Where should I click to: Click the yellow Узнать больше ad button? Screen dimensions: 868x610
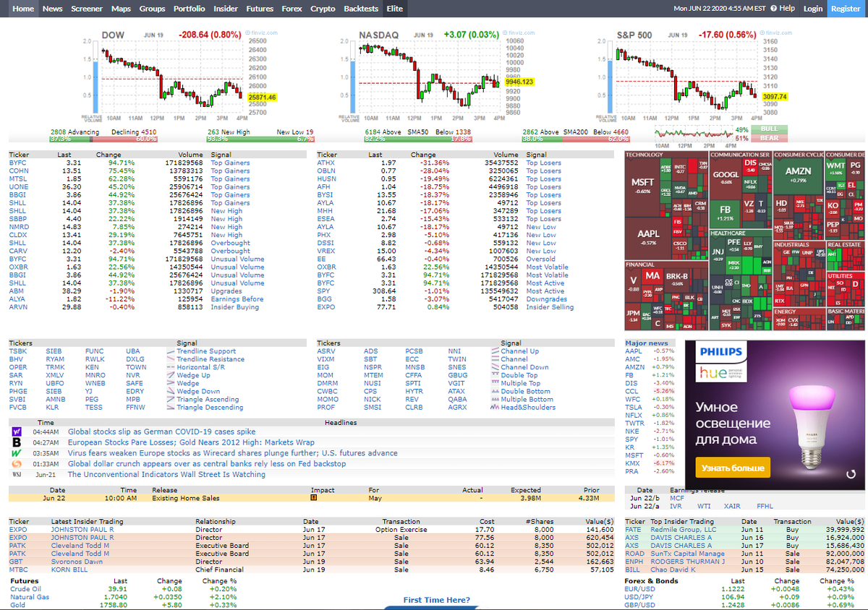[x=733, y=468]
